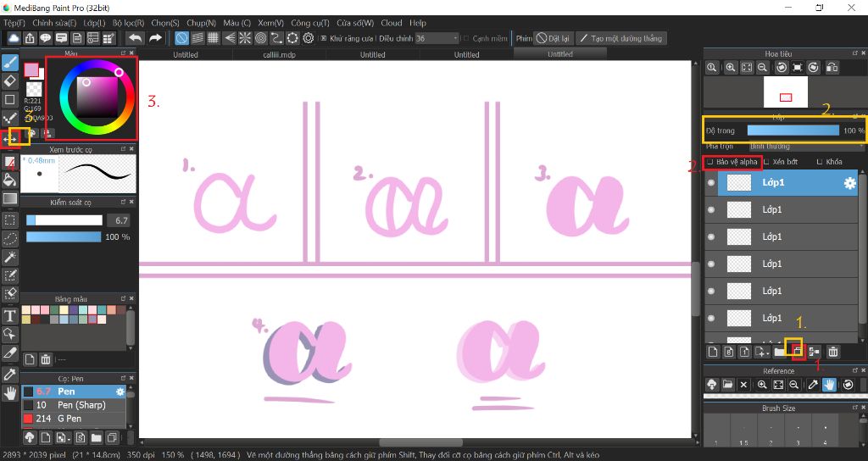
Task: Enable the Bảo vệ alpha checkbox
Action: 710,162
